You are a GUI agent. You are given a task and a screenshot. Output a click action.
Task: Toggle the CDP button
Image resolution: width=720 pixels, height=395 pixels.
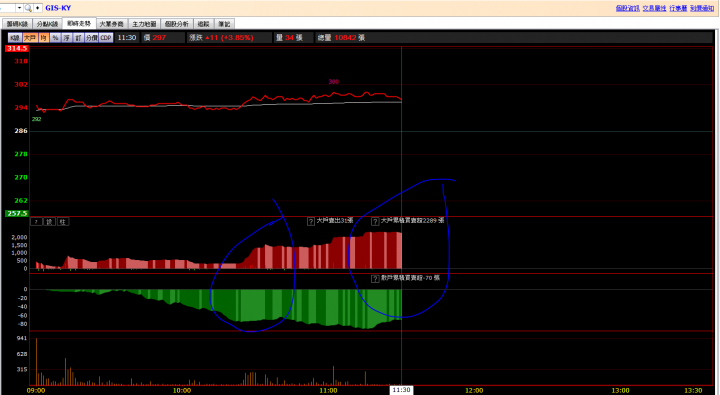point(106,38)
